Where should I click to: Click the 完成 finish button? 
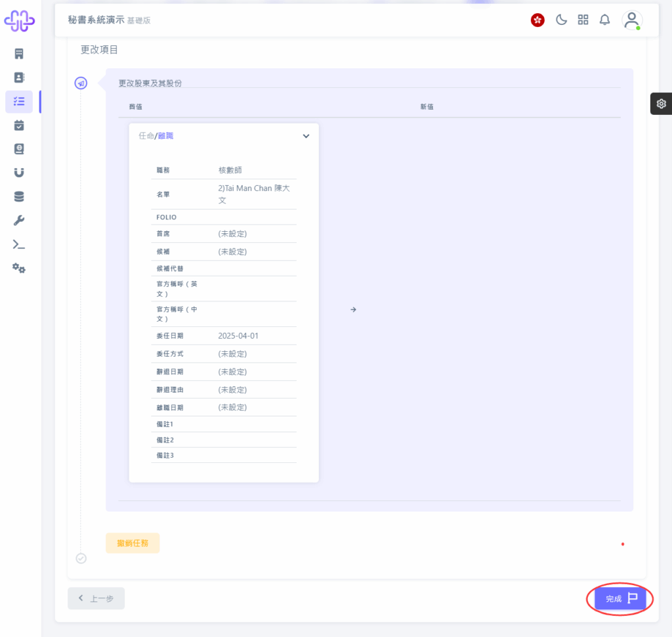pos(621,598)
